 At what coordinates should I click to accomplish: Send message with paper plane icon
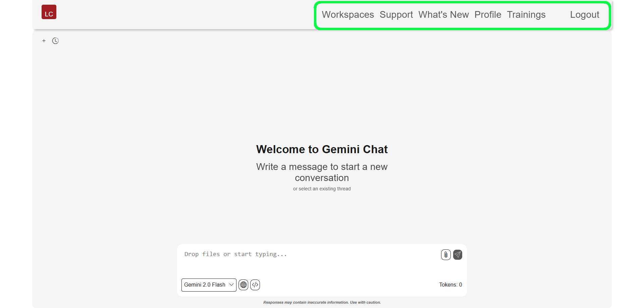458,255
